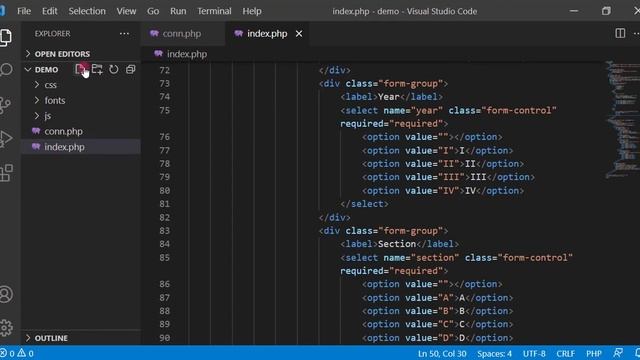Click the index.php breadcrumb icon
Viewport: 640px width, 360px height.
click(158, 54)
